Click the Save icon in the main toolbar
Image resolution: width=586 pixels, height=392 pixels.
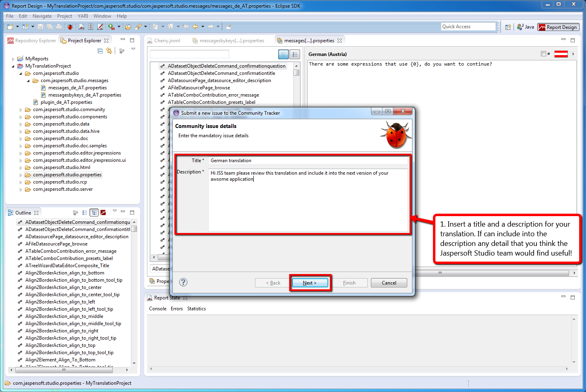tap(40, 27)
